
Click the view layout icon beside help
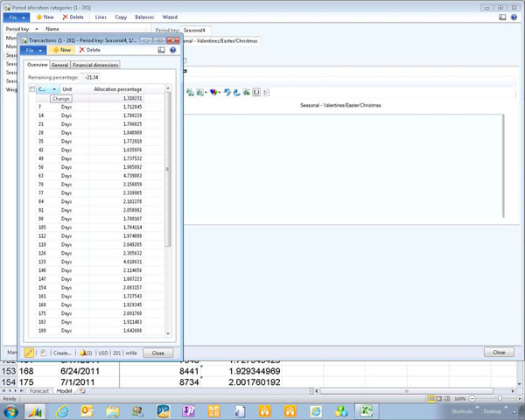click(x=162, y=50)
